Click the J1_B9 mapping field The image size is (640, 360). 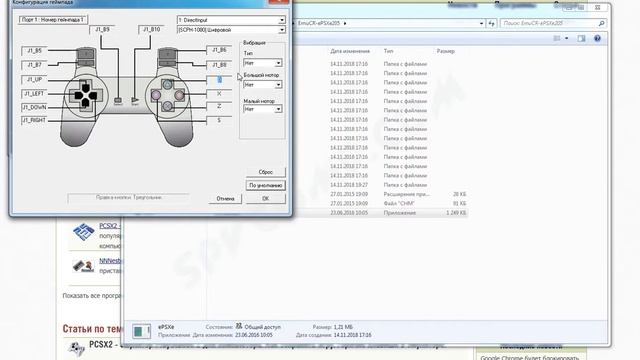102,30
